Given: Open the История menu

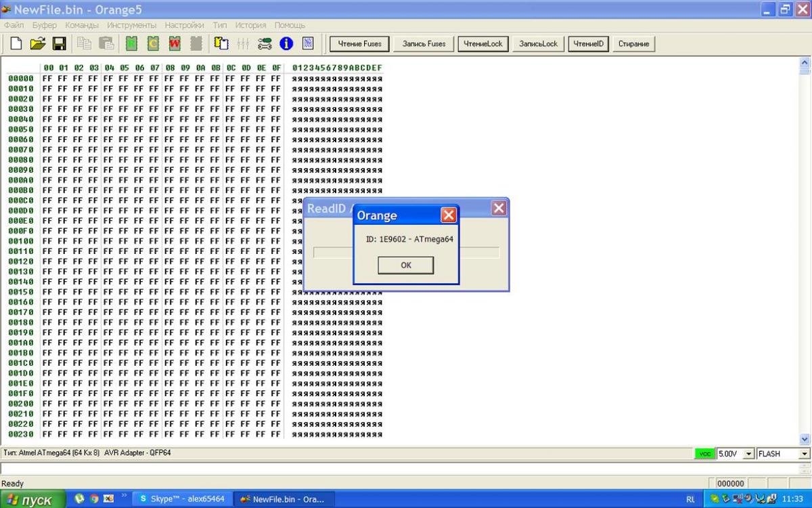Looking at the screenshot, I should (251, 25).
